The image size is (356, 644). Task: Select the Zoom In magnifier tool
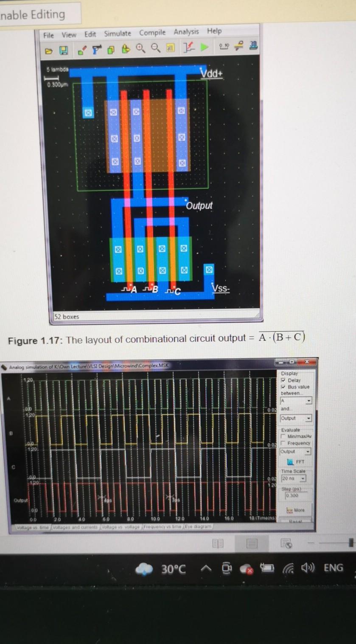click(140, 48)
